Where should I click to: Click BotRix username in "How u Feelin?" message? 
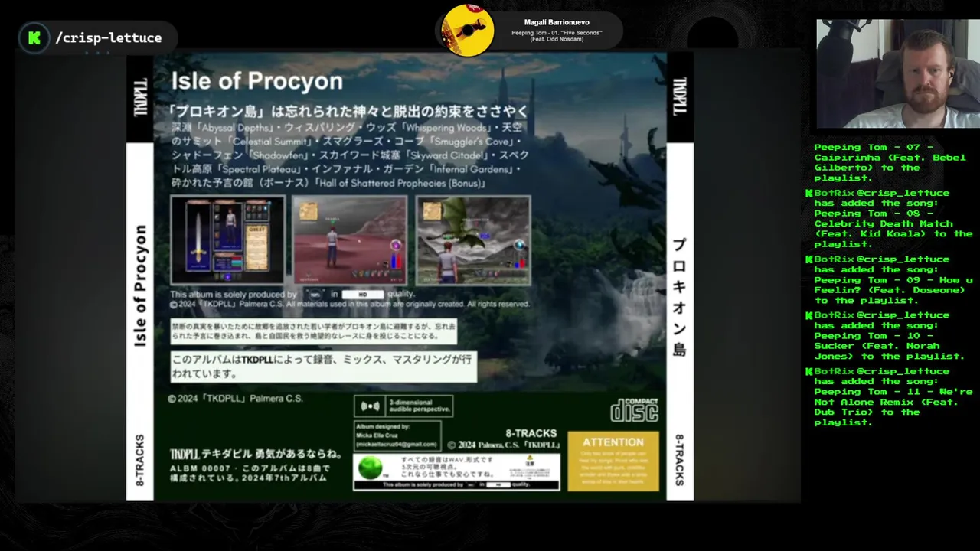pyautogui.click(x=834, y=259)
